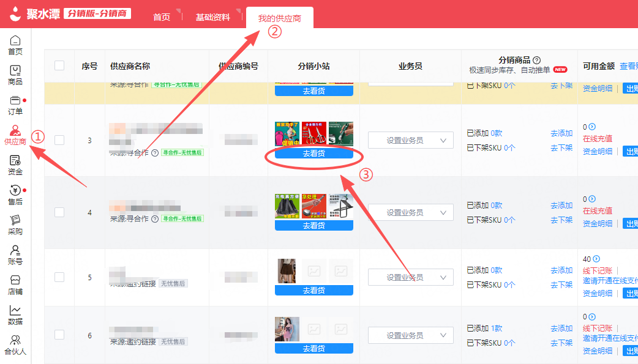Open 店铺 in the sidebar

coord(15,285)
